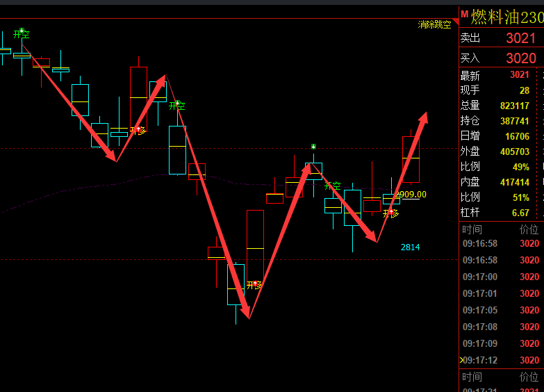Click the red M icon beside 燃料油
544x392 pixels.
464,15
